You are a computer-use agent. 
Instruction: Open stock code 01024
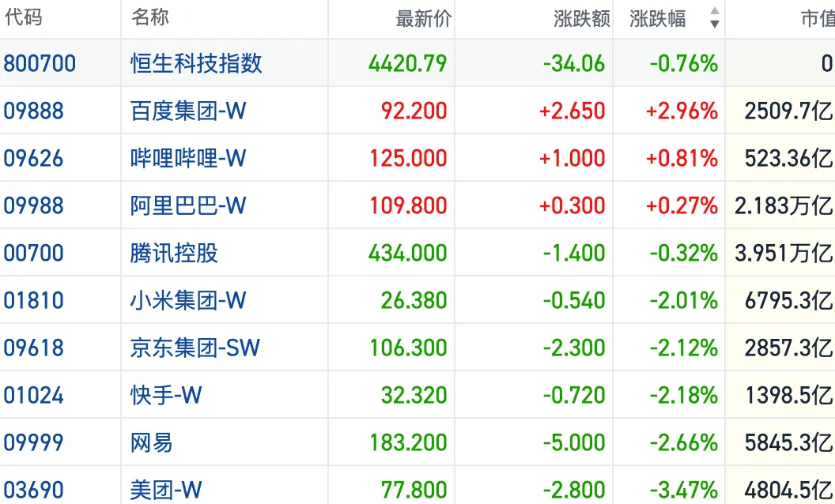click(33, 396)
